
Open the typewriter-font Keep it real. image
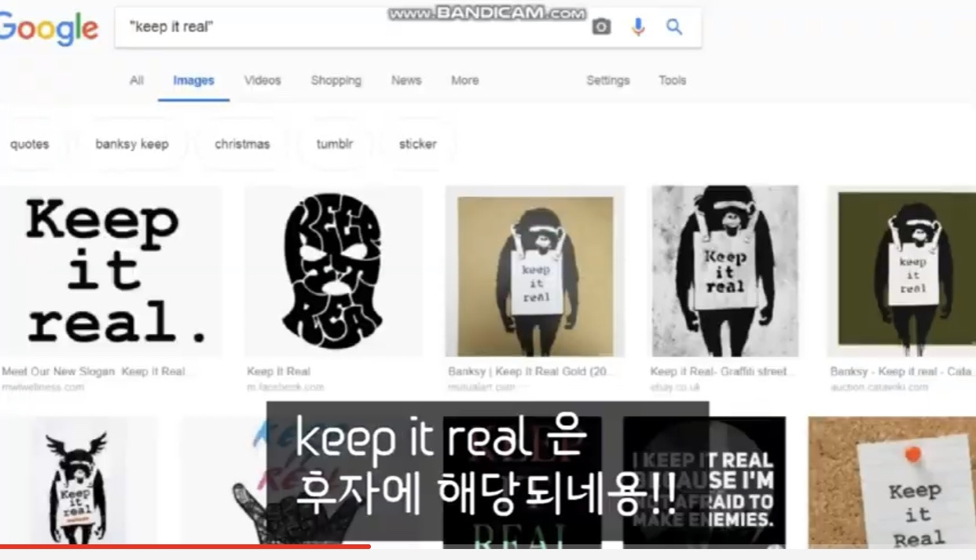click(110, 271)
